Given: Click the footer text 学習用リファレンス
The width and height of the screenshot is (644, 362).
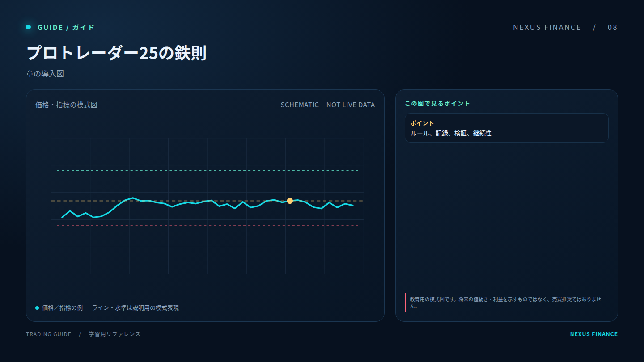Looking at the screenshot, I should (114, 334).
